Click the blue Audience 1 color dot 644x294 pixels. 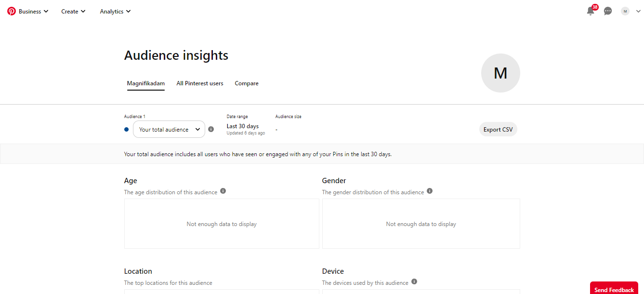pyautogui.click(x=127, y=129)
